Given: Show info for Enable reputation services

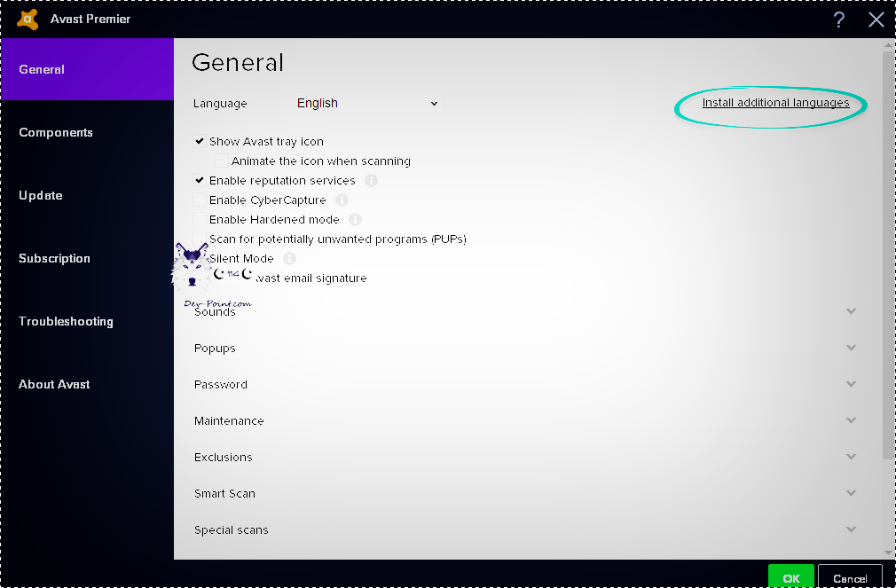Looking at the screenshot, I should pos(372,181).
